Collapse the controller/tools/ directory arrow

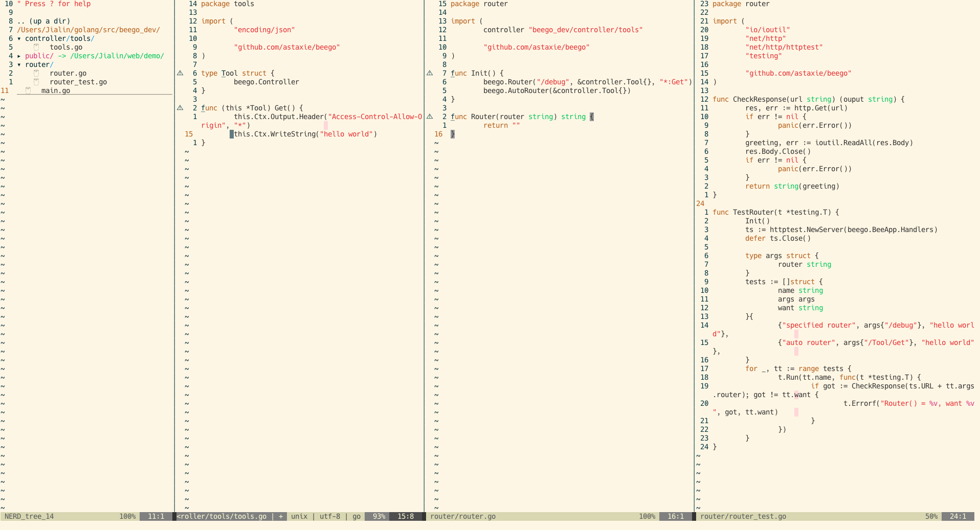(x=19, y=39)
